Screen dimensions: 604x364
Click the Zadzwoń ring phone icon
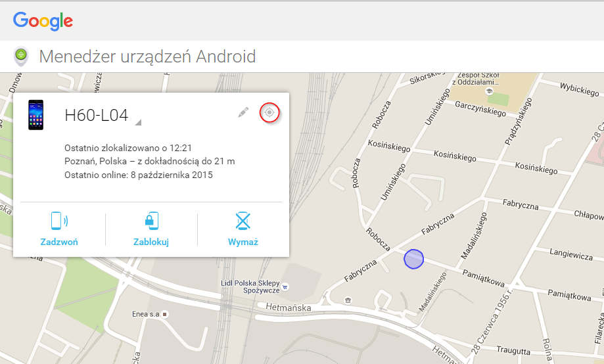(59, 221)
